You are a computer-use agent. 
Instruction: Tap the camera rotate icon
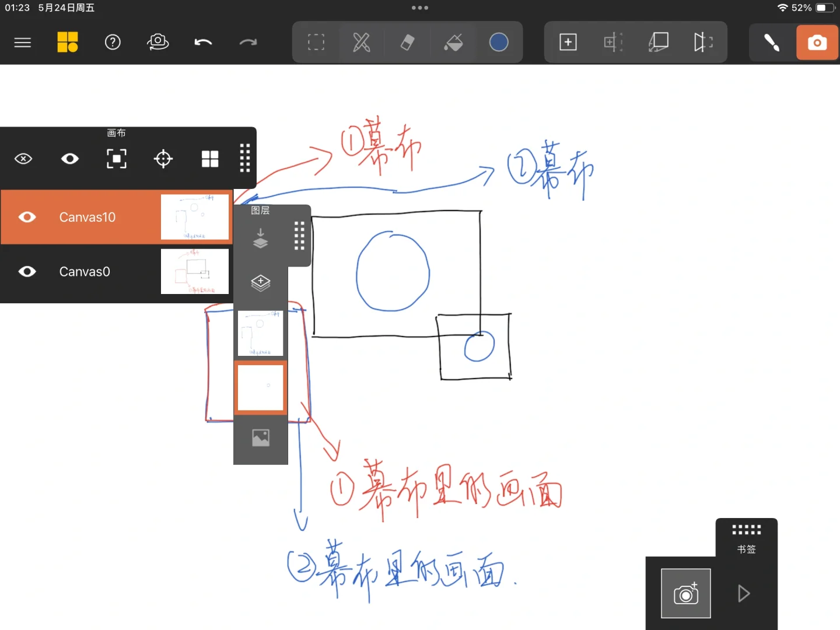point(157,42)
